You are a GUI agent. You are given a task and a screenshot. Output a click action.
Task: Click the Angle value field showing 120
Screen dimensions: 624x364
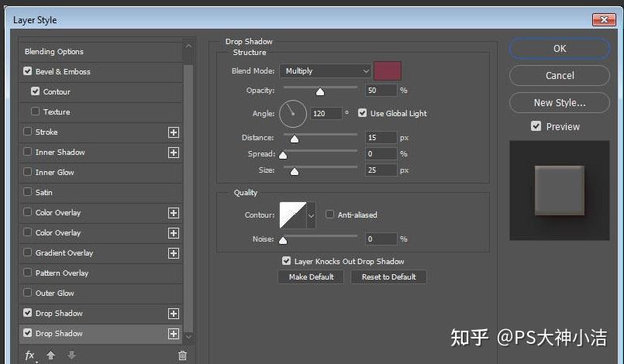coord(326,114)
